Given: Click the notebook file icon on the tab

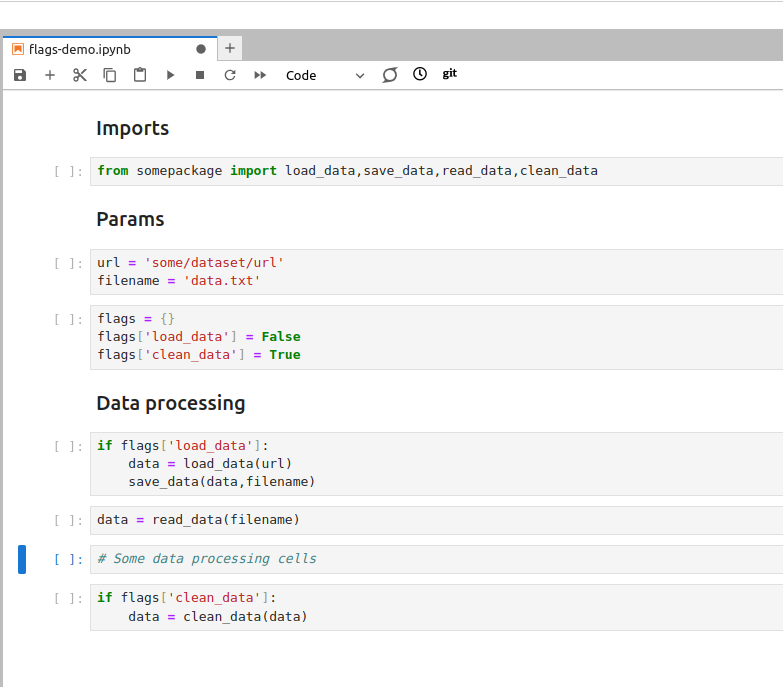Looking at the screenshot, I should point(18,49).
